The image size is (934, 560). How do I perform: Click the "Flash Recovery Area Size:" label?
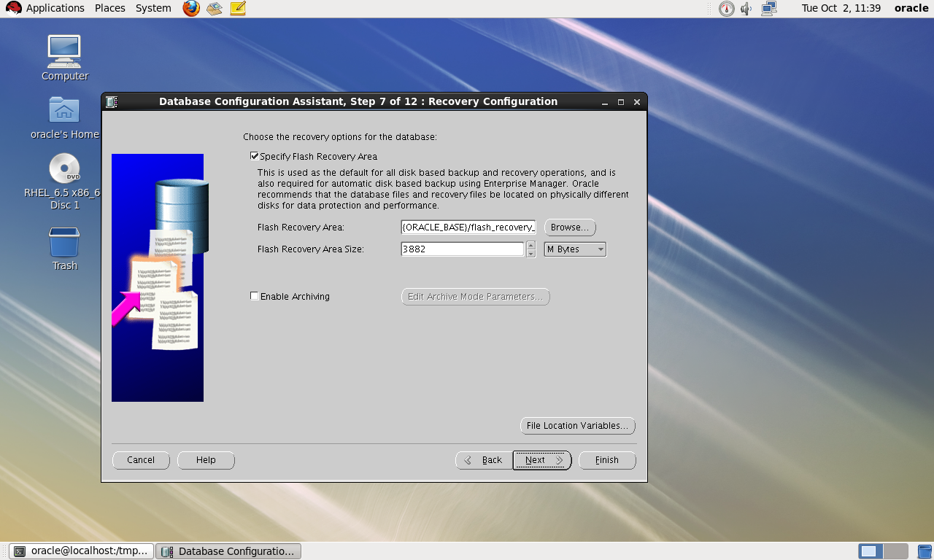point(311,249)
